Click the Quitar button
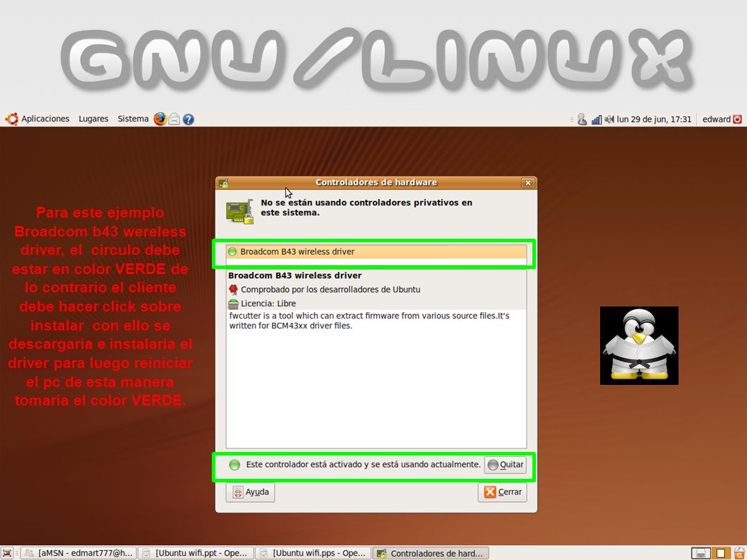Screen dimensions: 747x560 [x=506, y=465]
